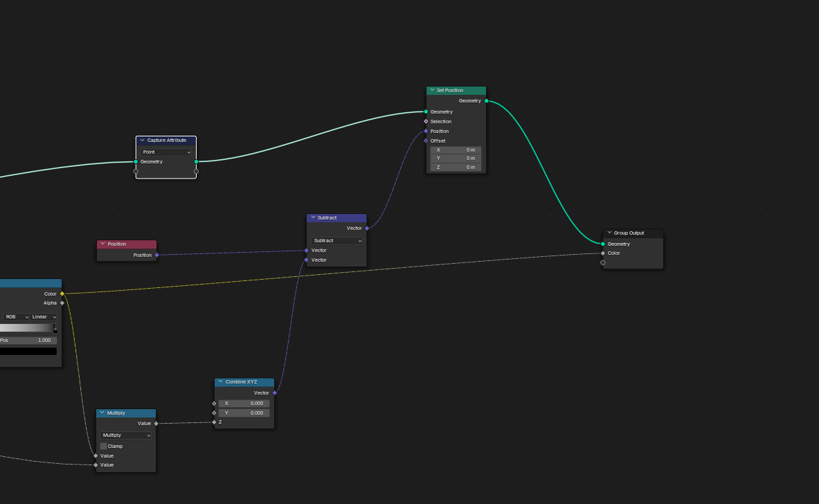The image size is (819, 504).
Task: Open the Point domain dropdown in Capture Attribute
Action: tap(166, 152)
